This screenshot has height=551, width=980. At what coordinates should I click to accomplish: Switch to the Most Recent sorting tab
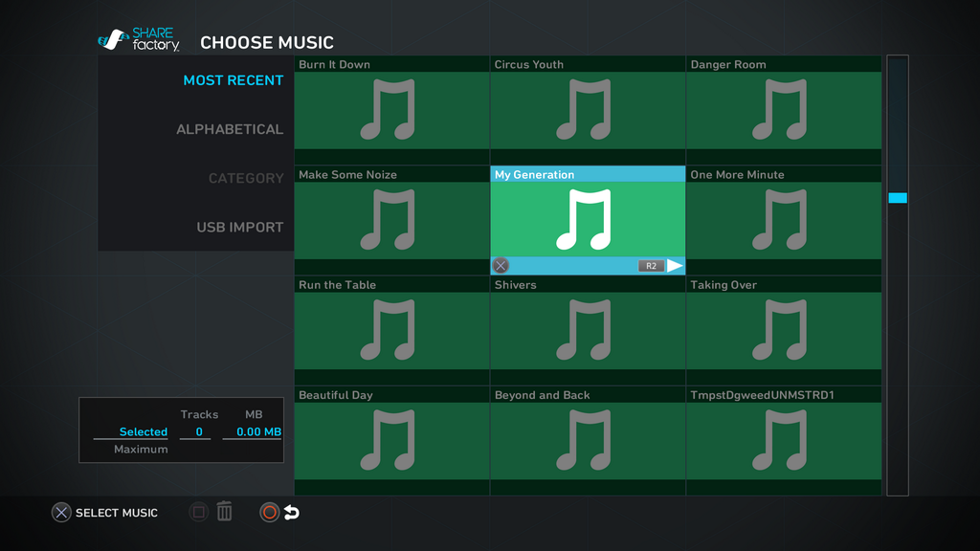point(233,80)
